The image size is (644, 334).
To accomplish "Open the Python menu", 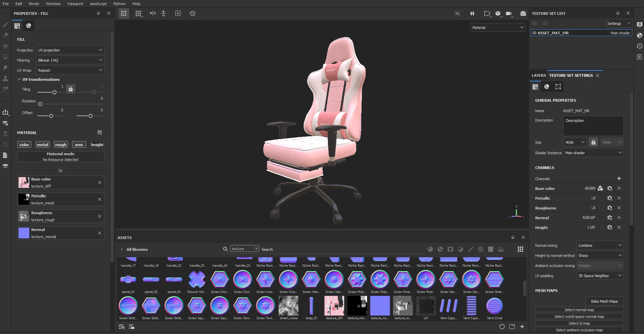I will point(119,4).
